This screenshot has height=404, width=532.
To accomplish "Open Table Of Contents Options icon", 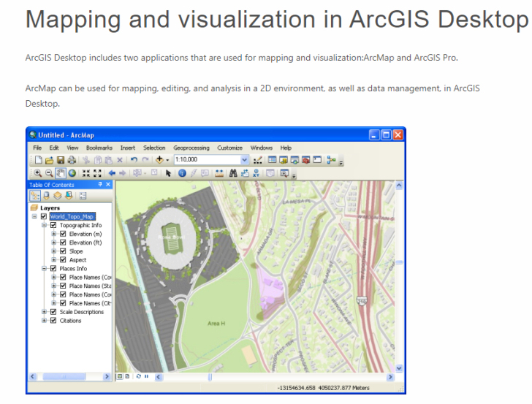I will tap(83, 196).
